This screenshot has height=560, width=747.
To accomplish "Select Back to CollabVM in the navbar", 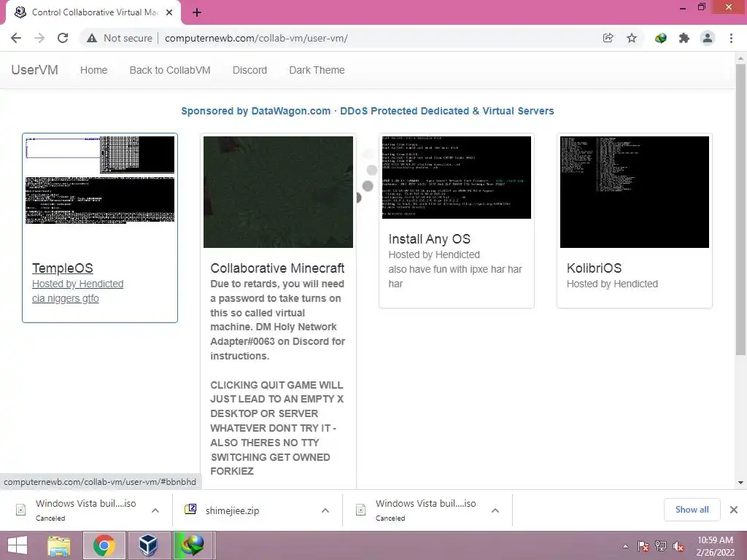I will point(169,70).
